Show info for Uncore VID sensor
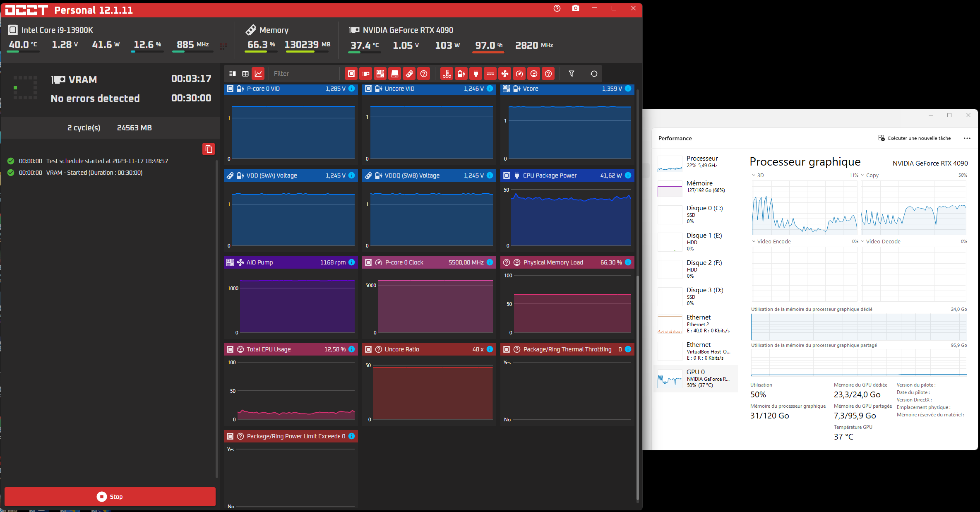Image resolution: width=980 pixels, height=512 pixels. pos(490,89)
